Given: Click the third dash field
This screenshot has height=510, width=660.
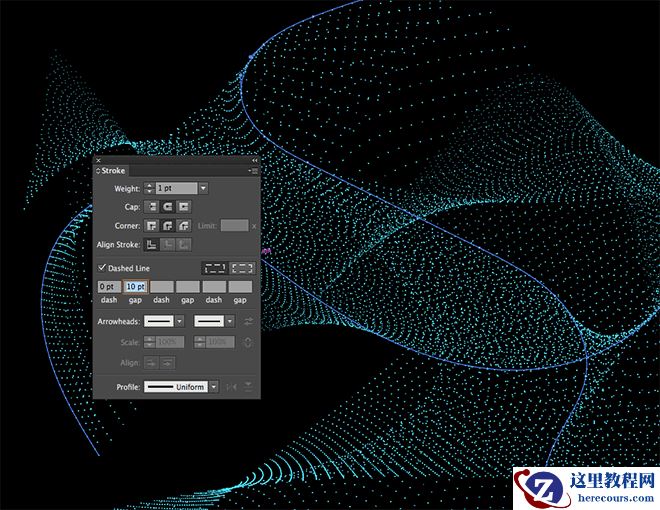Looking at the screenshot, I should click(214, 287).
